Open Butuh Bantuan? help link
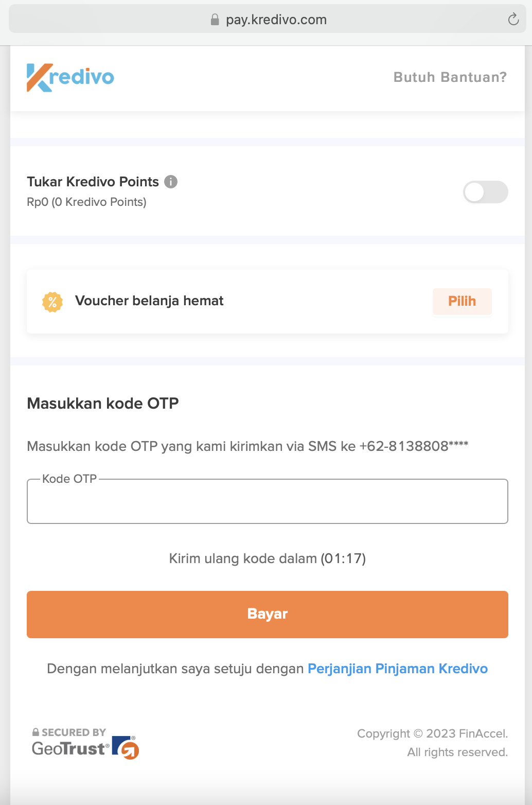Screen dimensions: 532x805 [450, 77]
